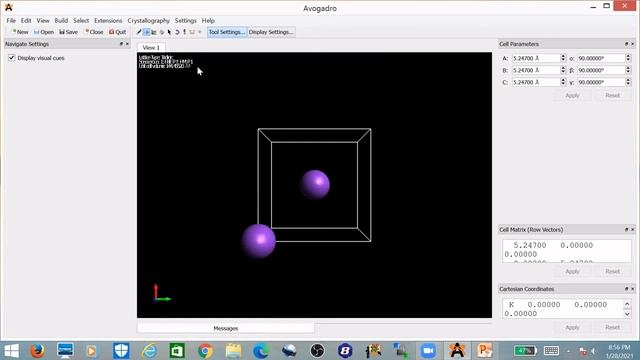Open the Select menu

(x=81, y=20)
